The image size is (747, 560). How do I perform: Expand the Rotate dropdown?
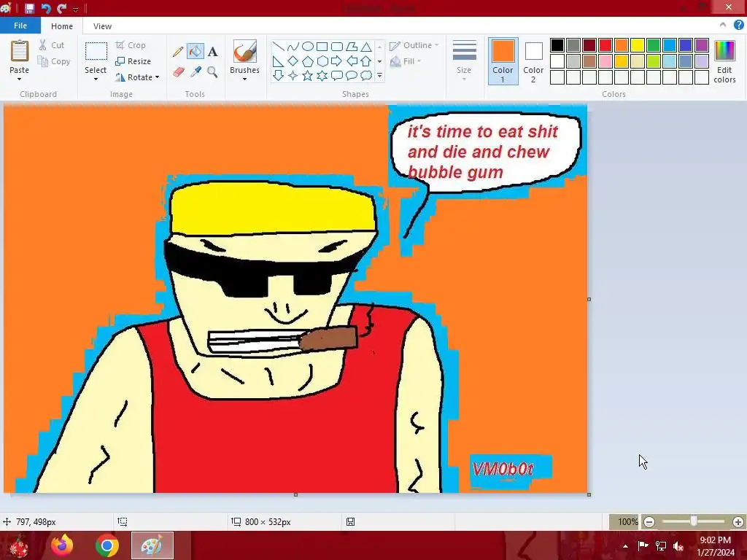pyautogui.click(x=158, y=77)
